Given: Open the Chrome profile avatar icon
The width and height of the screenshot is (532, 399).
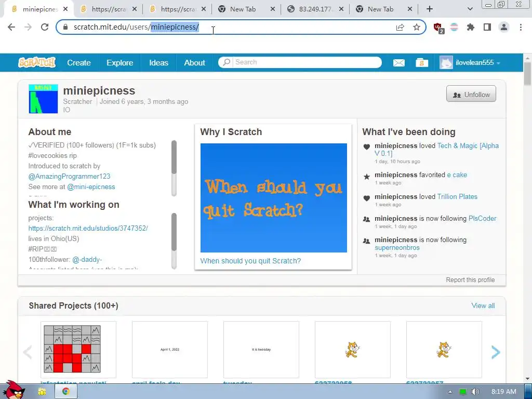Looking at the screenshot, I should 504,27.
